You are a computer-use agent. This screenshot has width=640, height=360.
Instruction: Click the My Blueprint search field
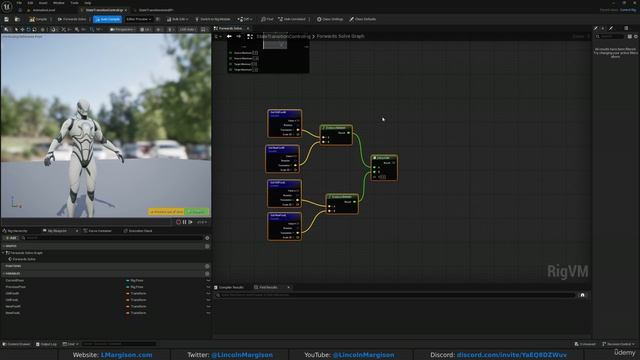pos(112,238)
